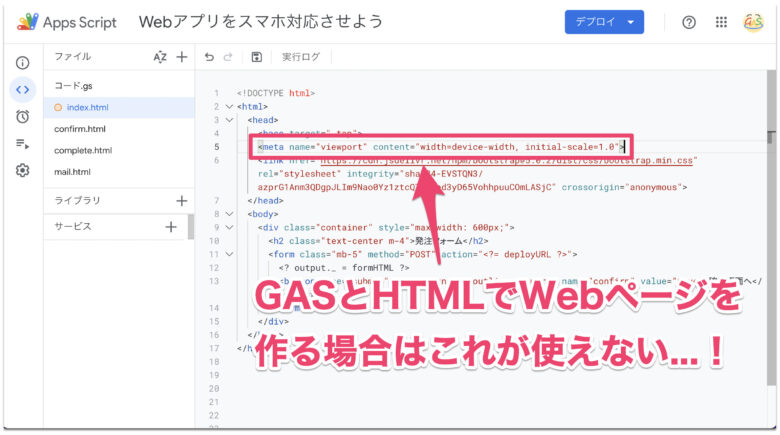Image resolution: width=780 pixels, height=435 pixels.
Task: Click the サービス section label
Action: click(73, 226)
